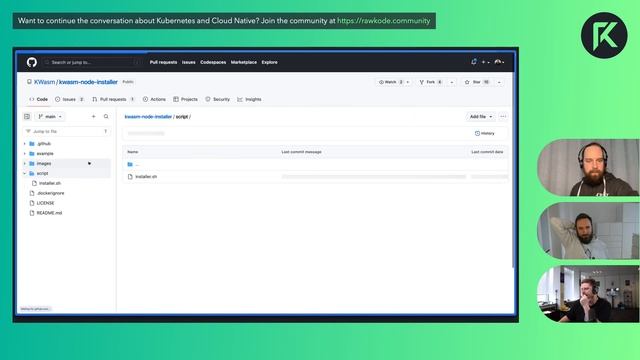The image size is (640, 360).
Task: Open Pull requests in GitHub header
Action: (x=163, y=62)
